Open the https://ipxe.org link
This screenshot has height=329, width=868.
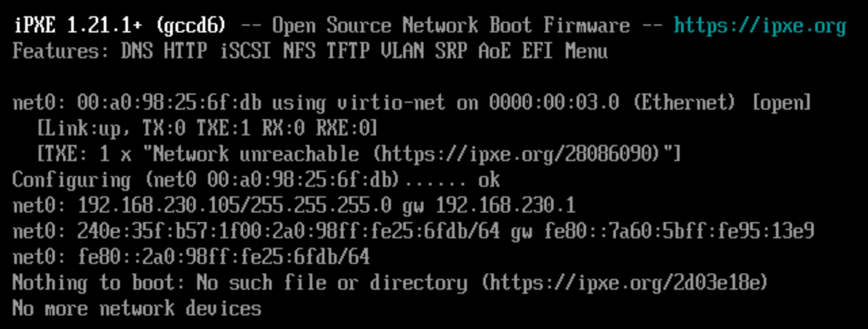pyautogui.click(x=760, y=26)
